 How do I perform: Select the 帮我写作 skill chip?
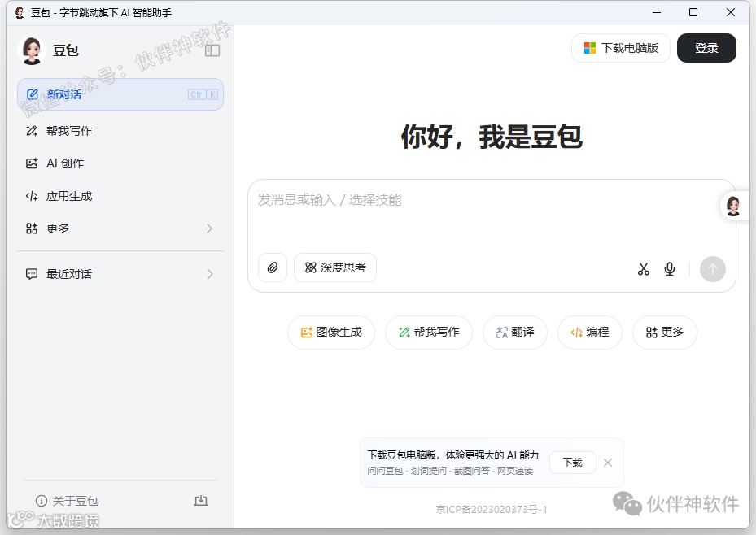point(429,333)
